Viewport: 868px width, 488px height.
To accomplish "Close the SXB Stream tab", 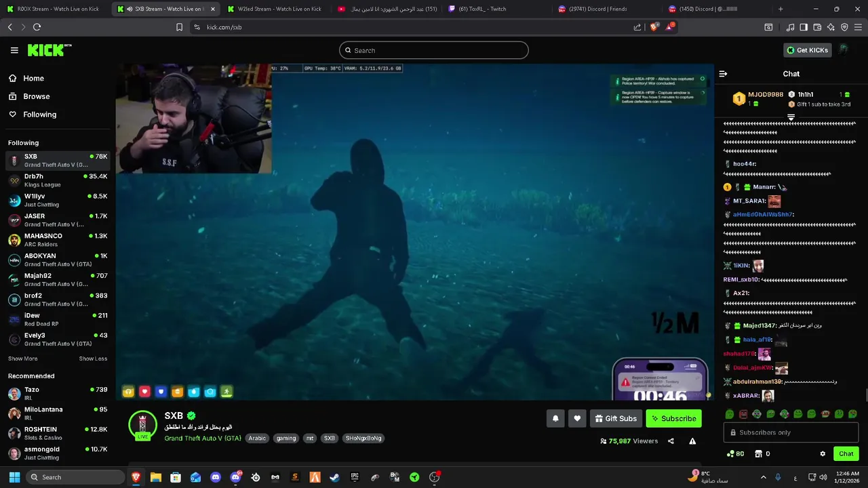I will (213, 9).
